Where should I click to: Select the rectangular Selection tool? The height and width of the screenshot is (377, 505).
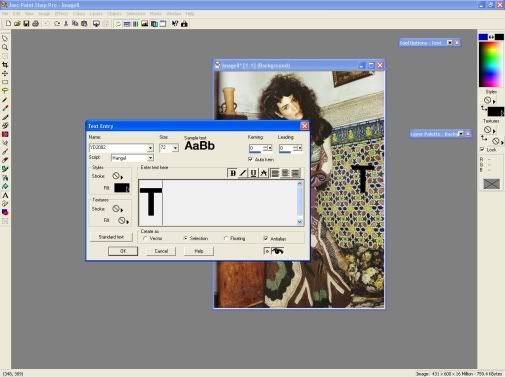coord(5,82)
